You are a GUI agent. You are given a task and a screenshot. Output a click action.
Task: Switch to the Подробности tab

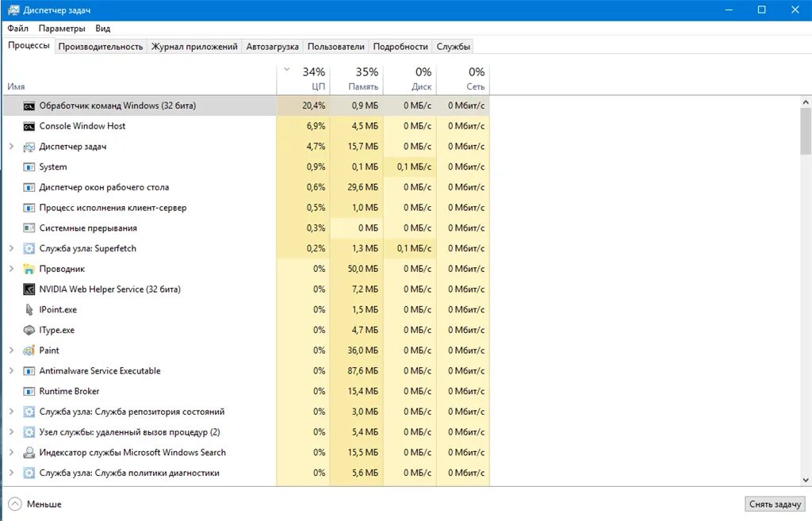click(x=400, y=47)
